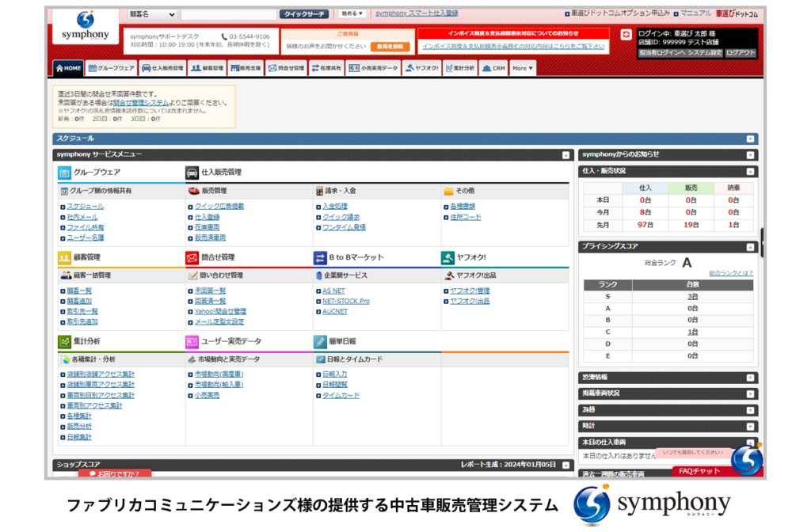The height and width of the screenshot is (532, 811).
Task: Open the 車選びドットコムオプション申込み link
Action: point(620,13)
